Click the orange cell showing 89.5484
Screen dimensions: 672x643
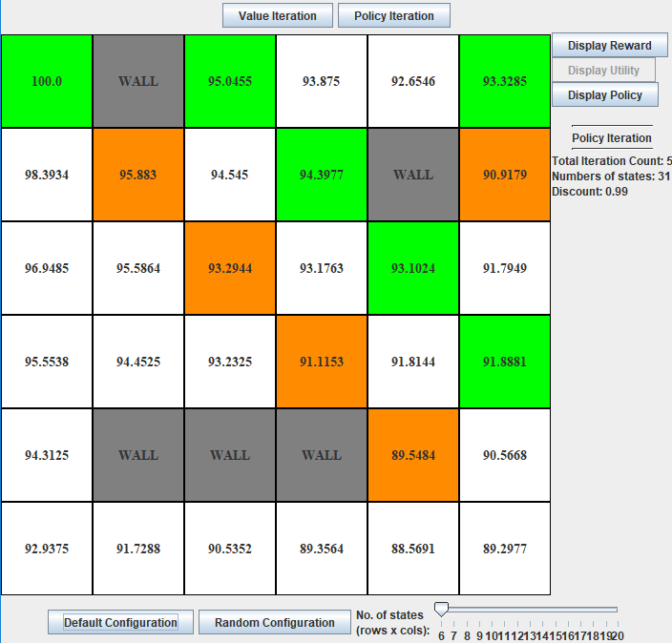coord(413,456)
